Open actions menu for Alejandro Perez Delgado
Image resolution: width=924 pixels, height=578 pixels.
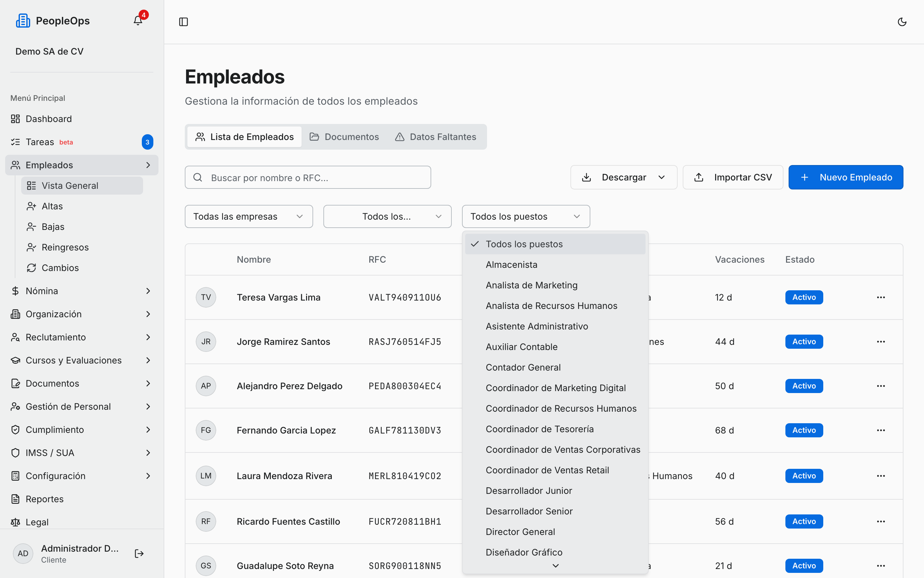(881, 386)
